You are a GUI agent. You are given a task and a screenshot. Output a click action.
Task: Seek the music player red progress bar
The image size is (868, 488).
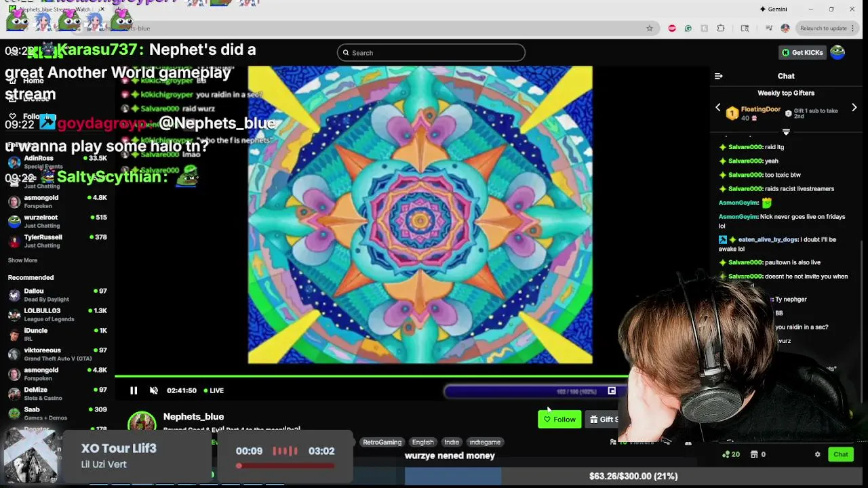(285, 466)
